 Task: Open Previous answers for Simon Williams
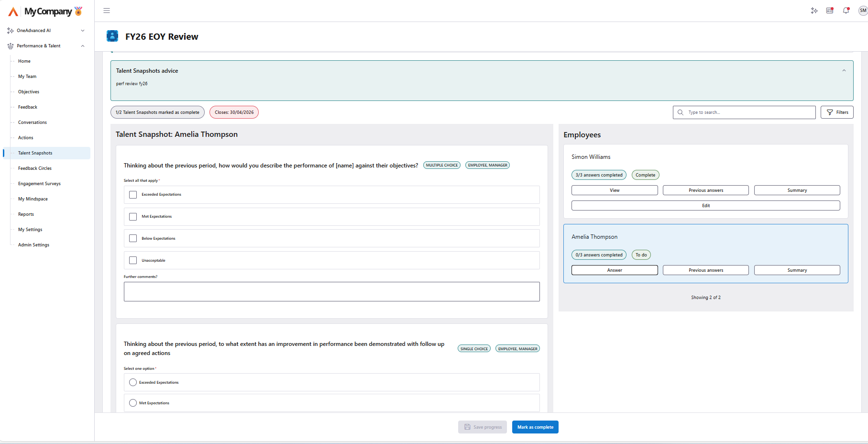(706, 190)
